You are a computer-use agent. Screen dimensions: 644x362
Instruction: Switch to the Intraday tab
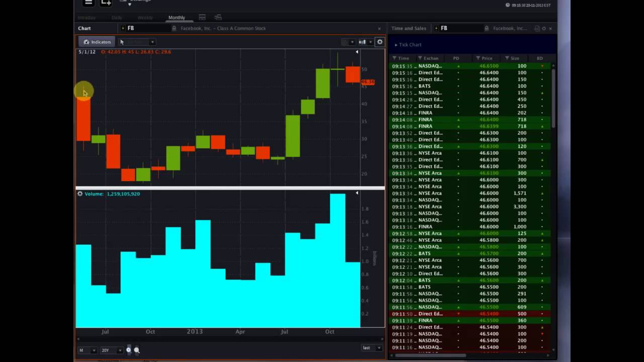(x=87, y=18)
